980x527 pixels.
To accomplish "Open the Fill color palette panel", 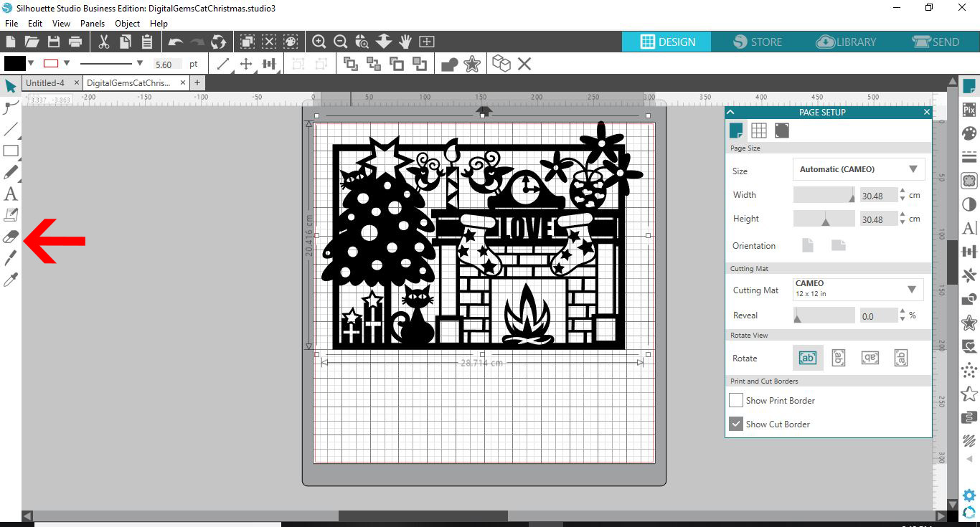I will tap(969, 133).
